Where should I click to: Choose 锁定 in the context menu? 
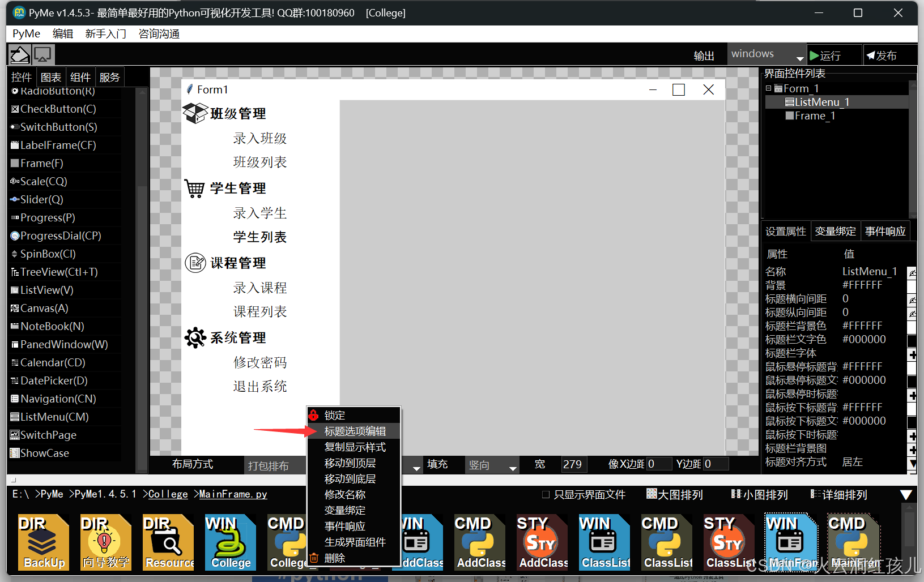354,415
